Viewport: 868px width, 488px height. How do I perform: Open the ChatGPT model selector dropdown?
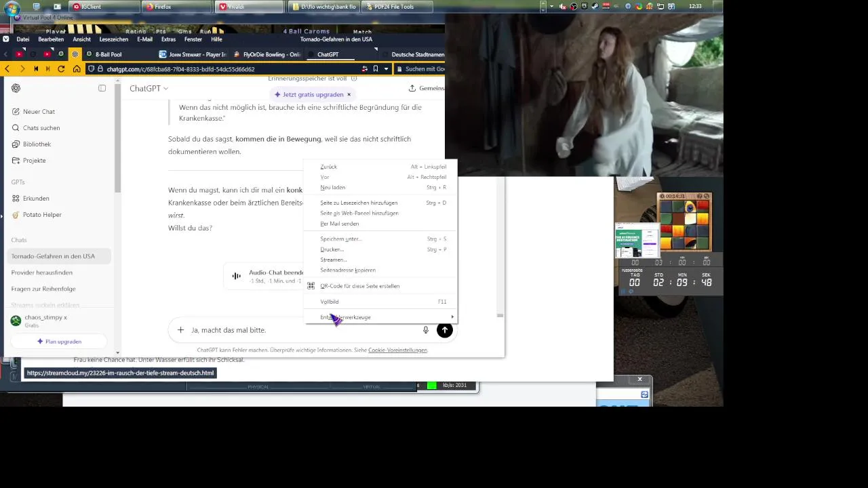(149, 88)
